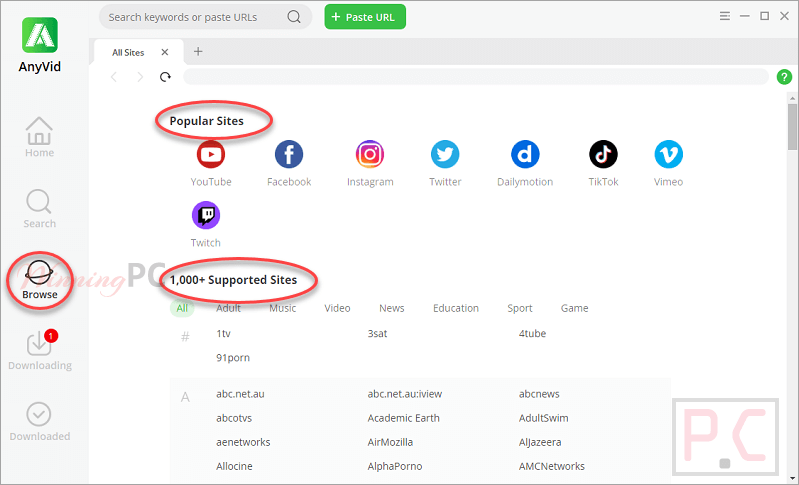Open the 1tv site link
The width and height of the screenshot is (799, 485).
(223, 334)
